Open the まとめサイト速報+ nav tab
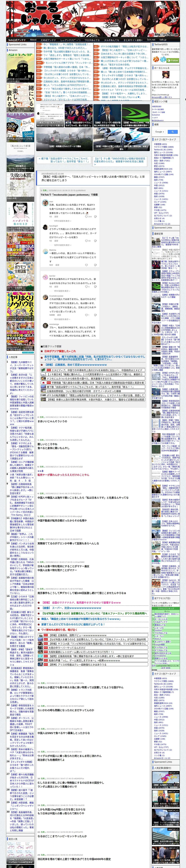The height and width of the screenshot is (868, 186). click(x=133, y=40)
